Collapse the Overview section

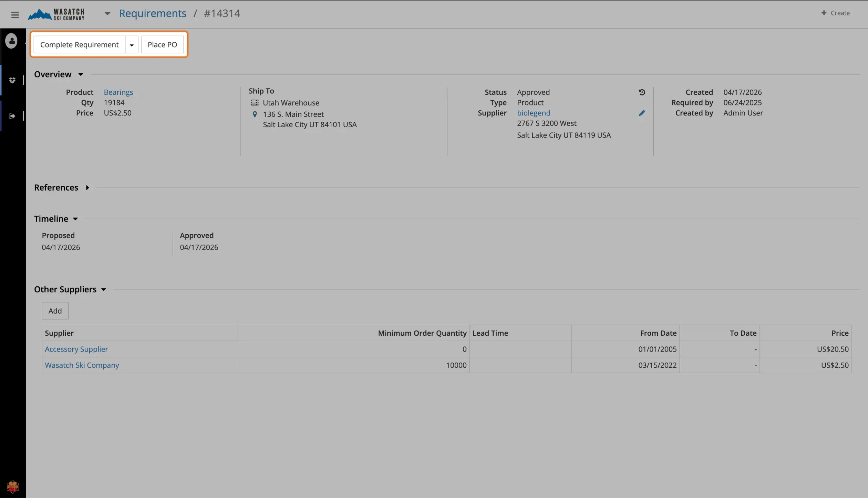point(81,74)
